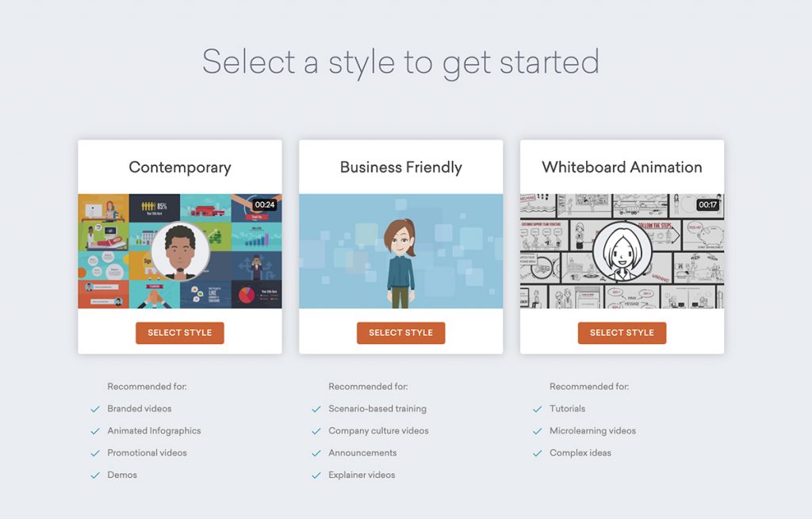Click the checkmark beside Demos
Image resolution: width=812 pixels, height=519 pixels.
pyautogui.click(x=95, y=475)
